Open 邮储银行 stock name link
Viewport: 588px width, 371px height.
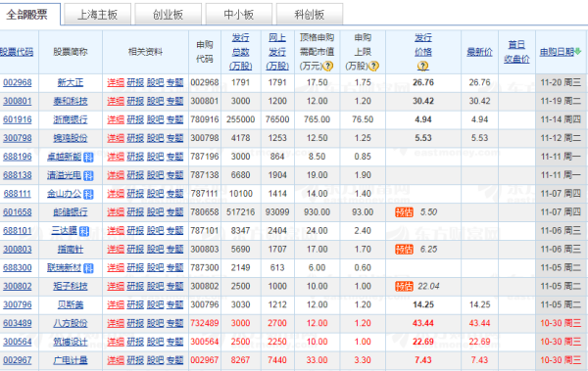(71, 212)
